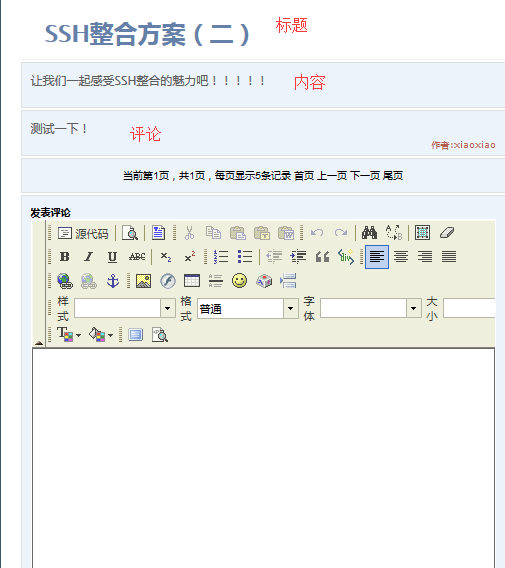The height and width of the screenshot is (568, 505).
Task: Toggle Underline formatting
Action: (112, 257)
